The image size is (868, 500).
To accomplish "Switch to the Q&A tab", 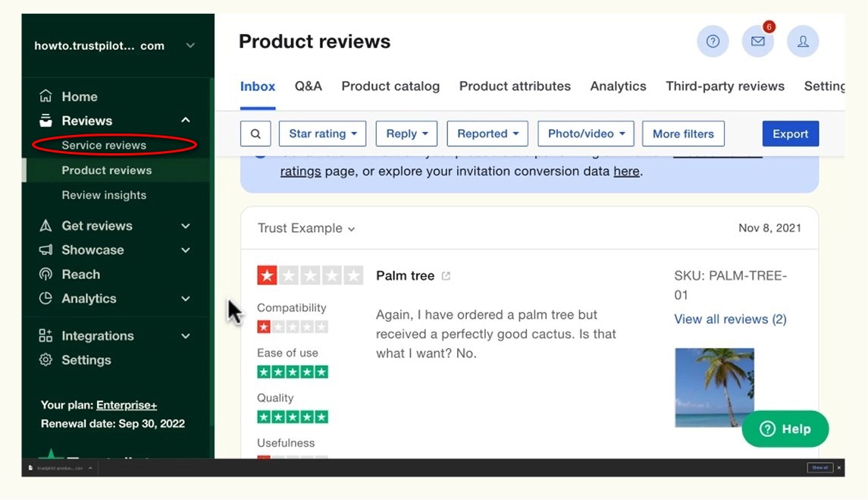I will coord(309,86).
